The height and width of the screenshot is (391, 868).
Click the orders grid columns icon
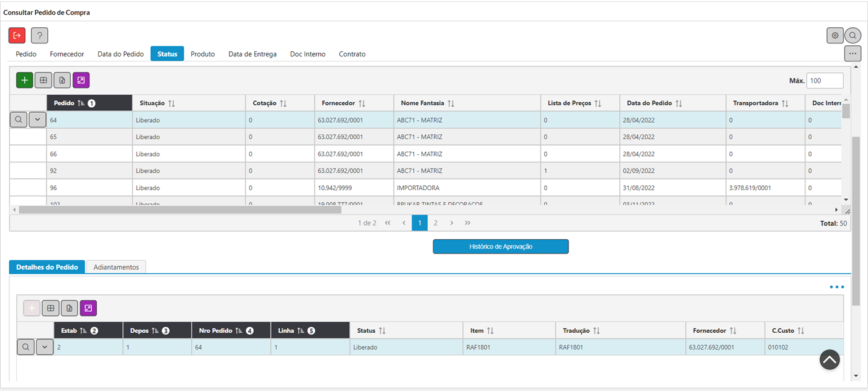[x=43, y=80]
